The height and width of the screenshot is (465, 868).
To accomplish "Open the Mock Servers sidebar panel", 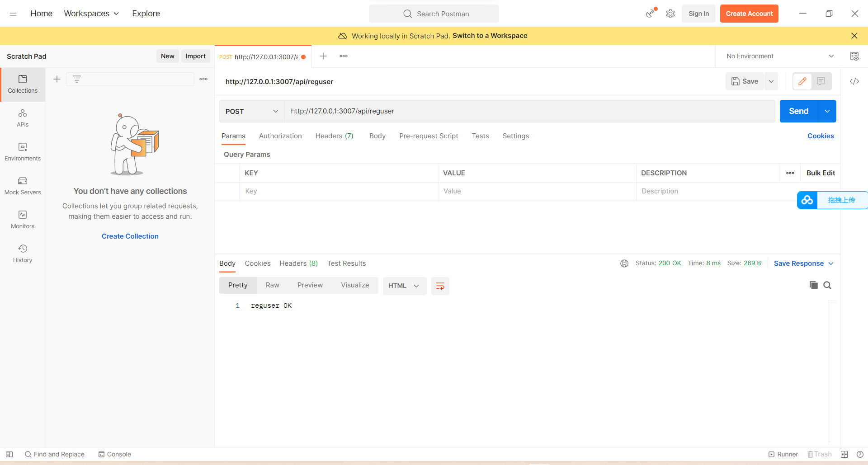I will (23, 186).
